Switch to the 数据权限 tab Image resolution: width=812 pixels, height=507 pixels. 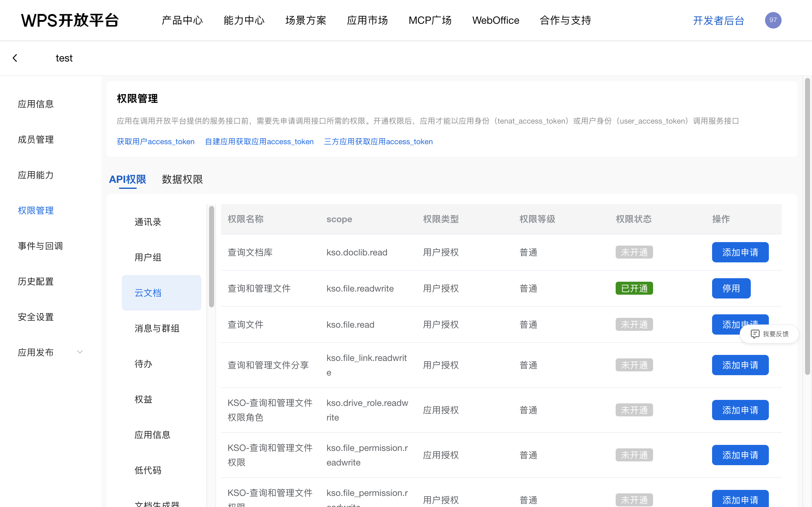182,179
